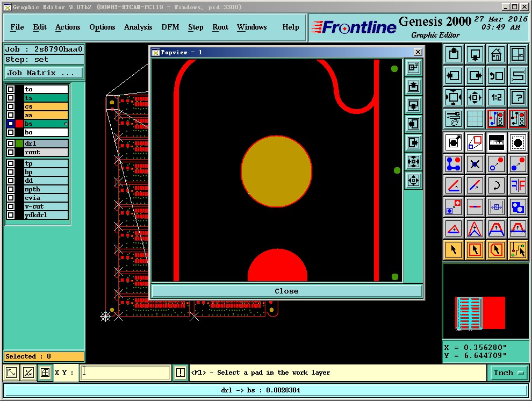
Task: Click the diagonal arrow square bottom-bar icon
Action: click(x=11, y=373)
